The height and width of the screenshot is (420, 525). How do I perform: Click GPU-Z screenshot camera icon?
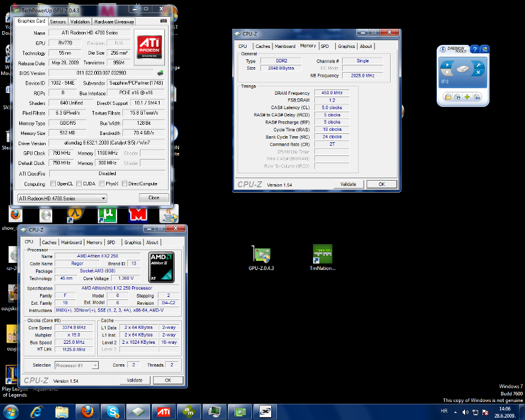163,21
